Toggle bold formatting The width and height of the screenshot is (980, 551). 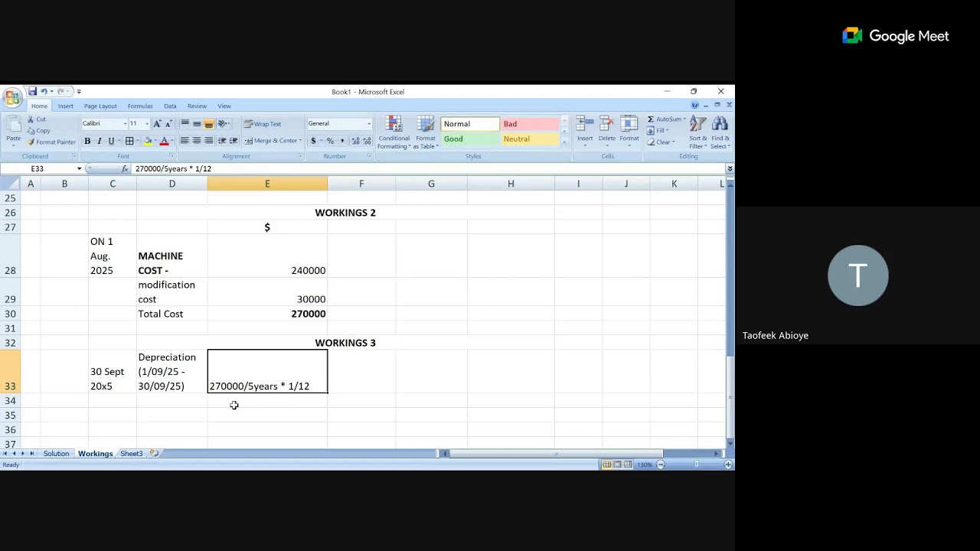pos(87,141)
